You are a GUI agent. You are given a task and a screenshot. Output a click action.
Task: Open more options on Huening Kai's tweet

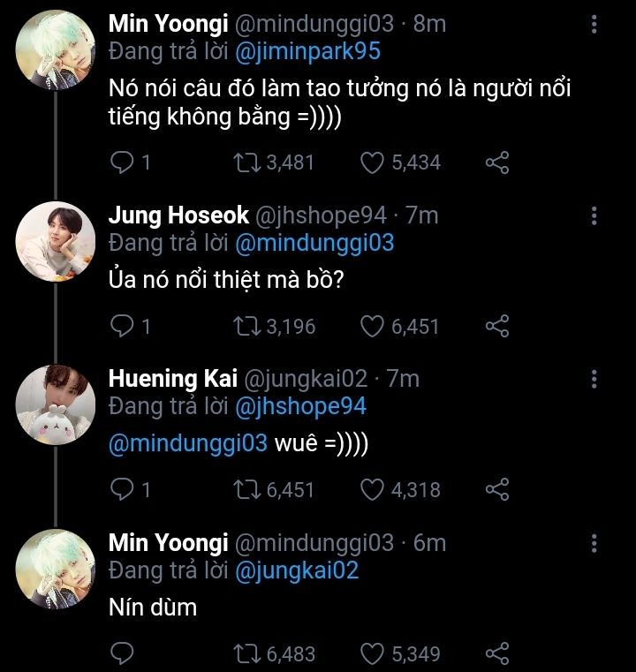click(x=594, y=379)
